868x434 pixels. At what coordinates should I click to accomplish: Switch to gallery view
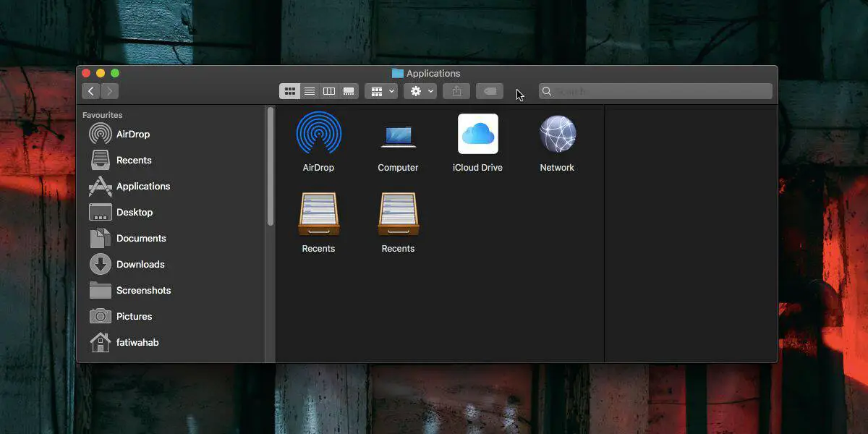coord(349,91)
